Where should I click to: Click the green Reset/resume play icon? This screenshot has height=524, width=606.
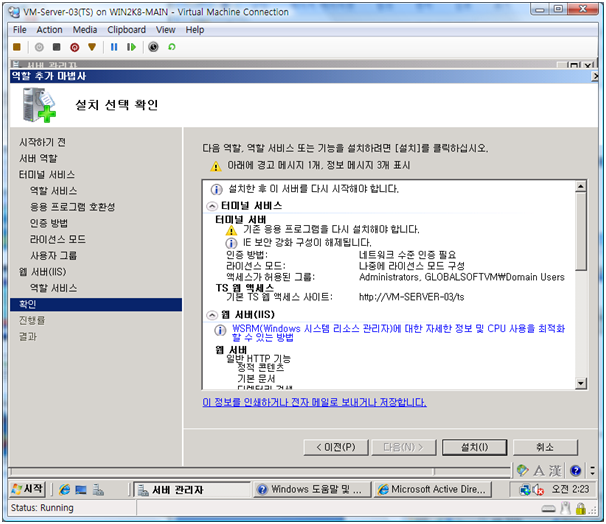coord(131,47)
